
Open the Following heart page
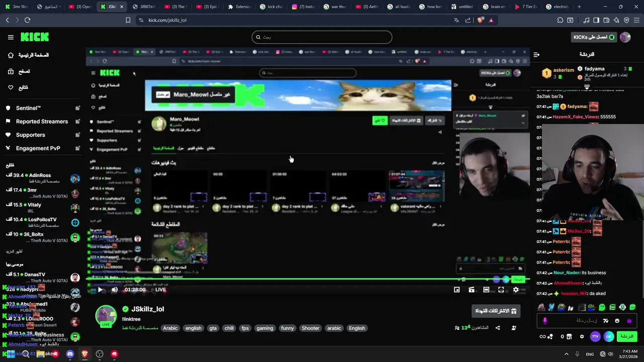(x=18, y=87)
